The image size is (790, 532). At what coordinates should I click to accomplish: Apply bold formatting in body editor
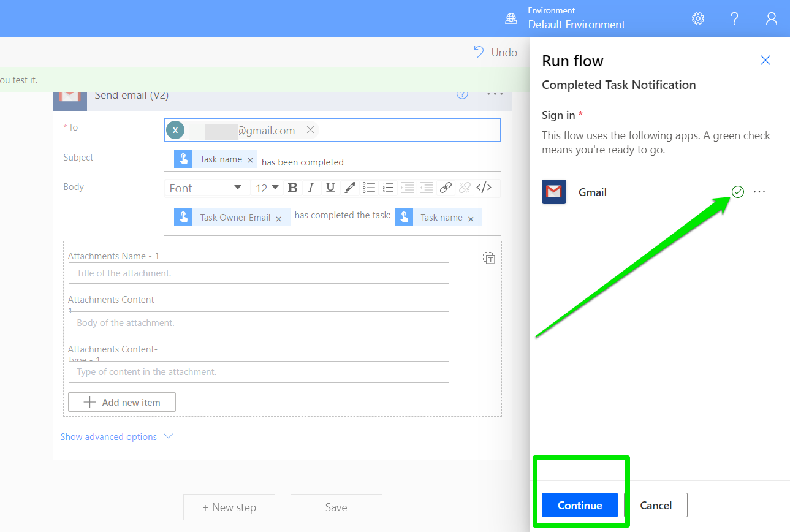[x=292, y=188]
